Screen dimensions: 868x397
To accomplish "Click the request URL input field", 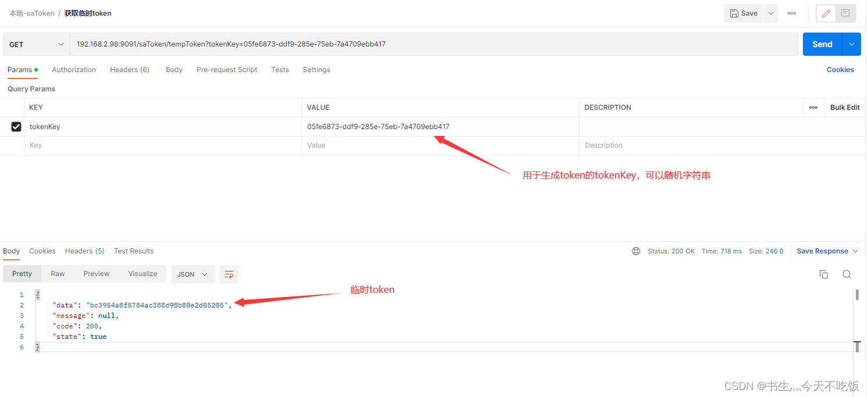I will [x=434, y=44].
